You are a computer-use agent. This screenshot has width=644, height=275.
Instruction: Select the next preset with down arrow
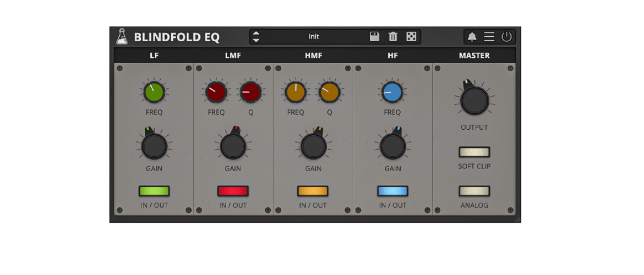[256, 40]
